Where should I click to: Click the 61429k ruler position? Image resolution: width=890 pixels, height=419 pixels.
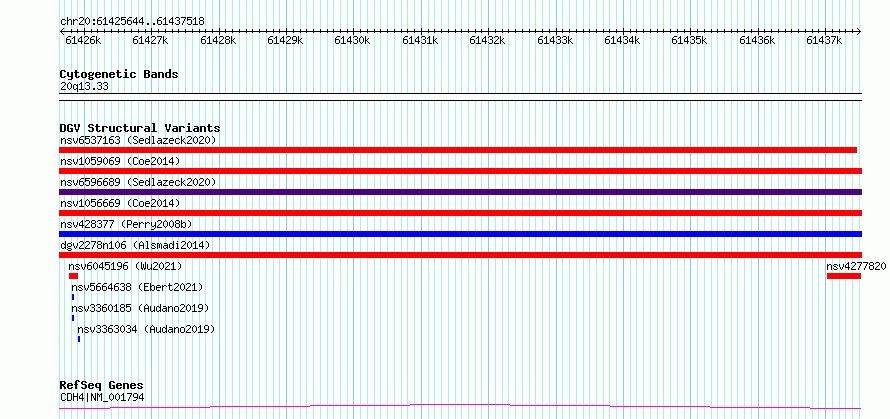[x=285, y=40]
